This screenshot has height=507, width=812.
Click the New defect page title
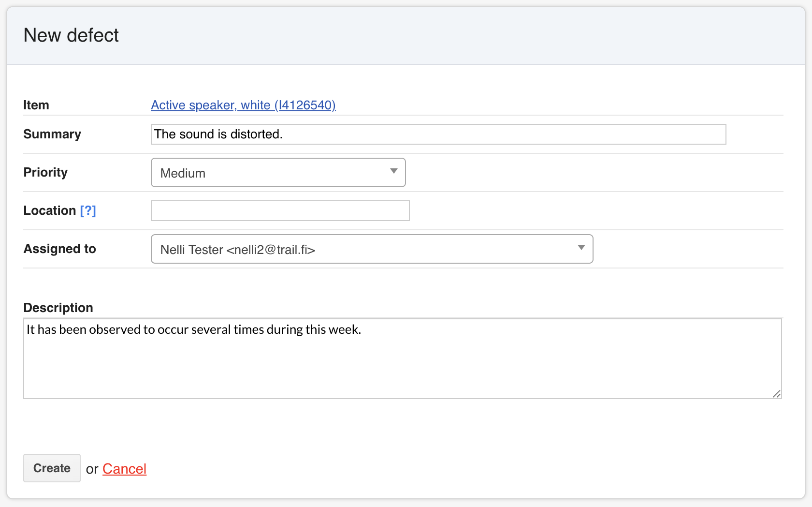(71, 35)
